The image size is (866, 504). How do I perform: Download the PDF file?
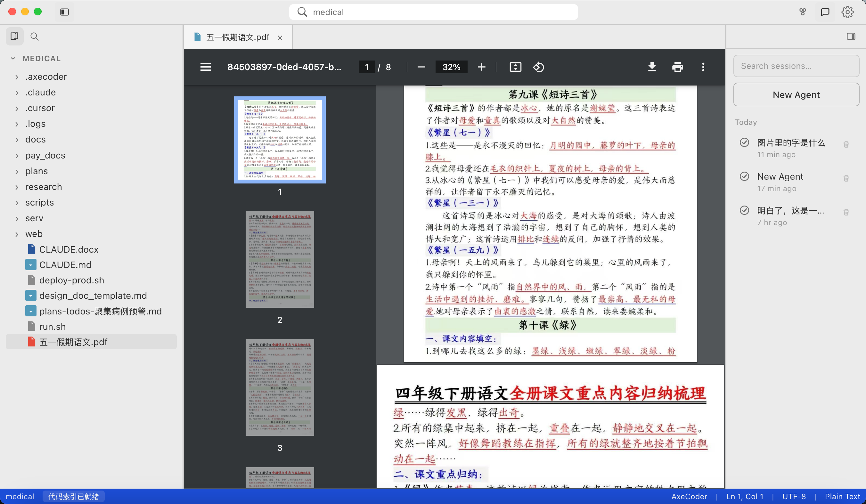651,67
